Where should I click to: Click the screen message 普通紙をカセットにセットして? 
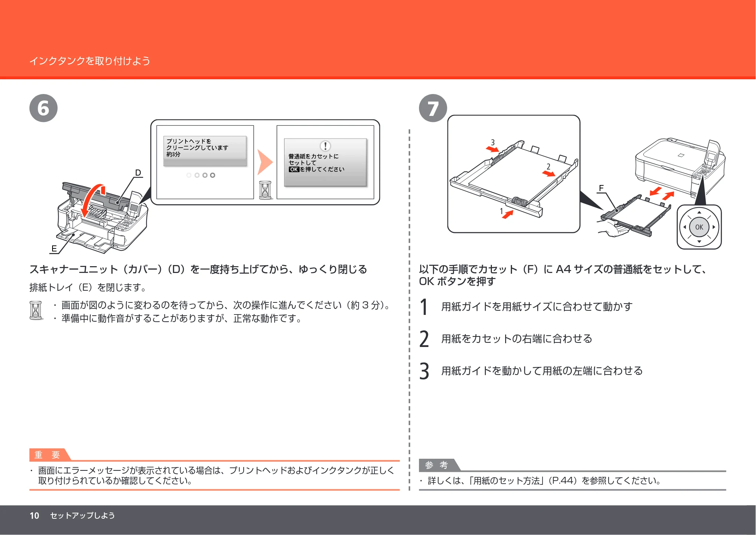click(x=313, y=159)
